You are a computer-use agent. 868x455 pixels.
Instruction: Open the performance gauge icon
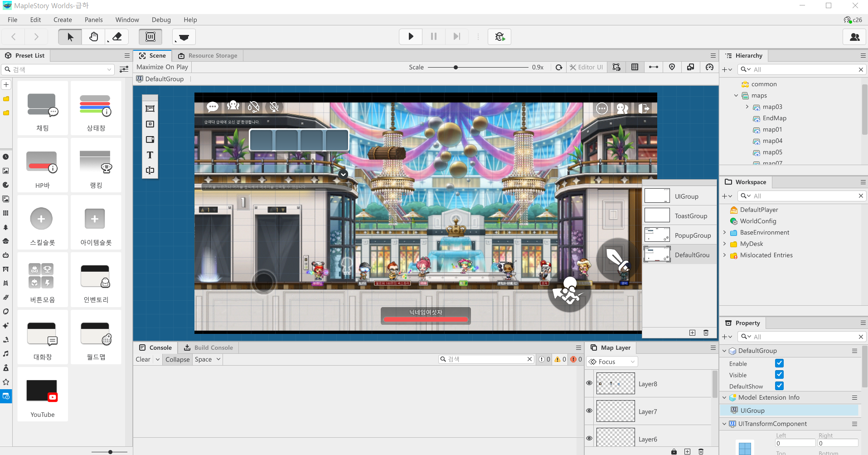coord(710,67)
